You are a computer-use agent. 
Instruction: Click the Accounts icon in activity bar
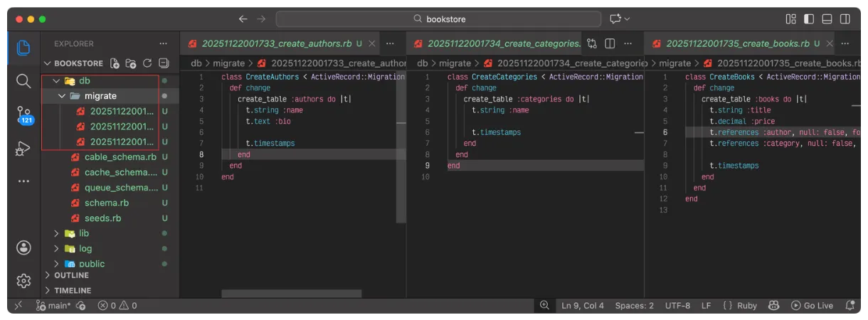[23, 247]
